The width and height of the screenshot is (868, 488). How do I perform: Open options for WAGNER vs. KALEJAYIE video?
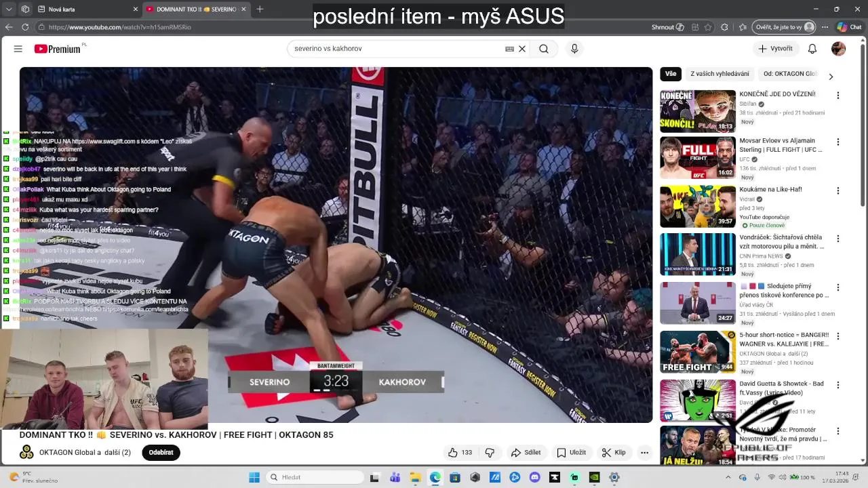click(x=838, y=336)
